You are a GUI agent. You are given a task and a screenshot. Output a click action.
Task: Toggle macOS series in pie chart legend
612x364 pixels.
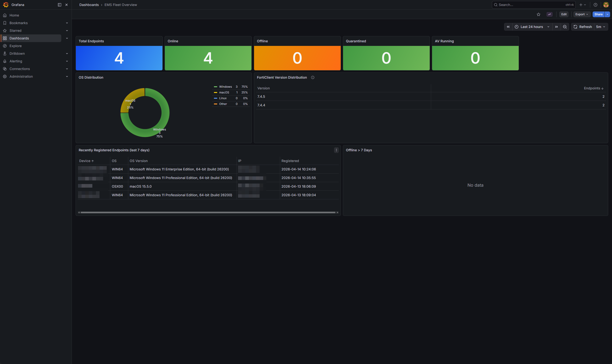[x=224, y=92]
